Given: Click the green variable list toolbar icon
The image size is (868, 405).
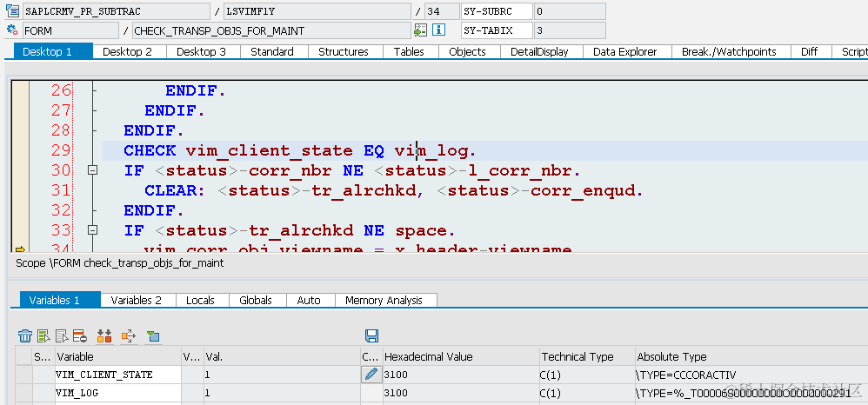Looking at the screenshot, I should pyautogui.click(x=43, y=335).
